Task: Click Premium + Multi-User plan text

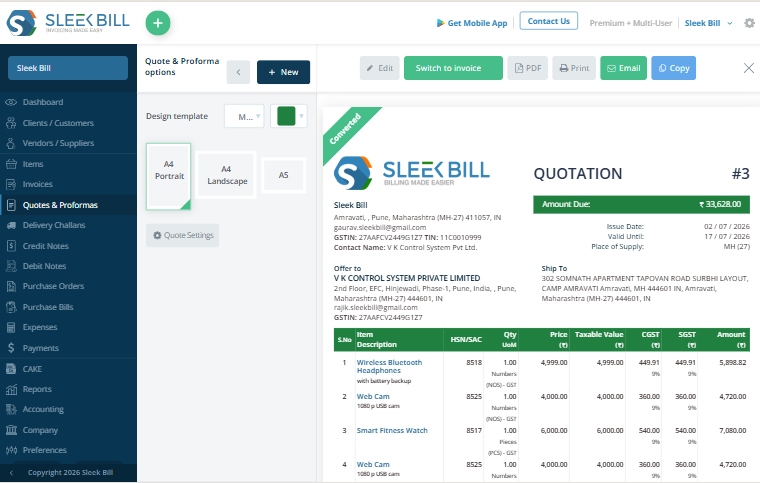Action: 631,23
